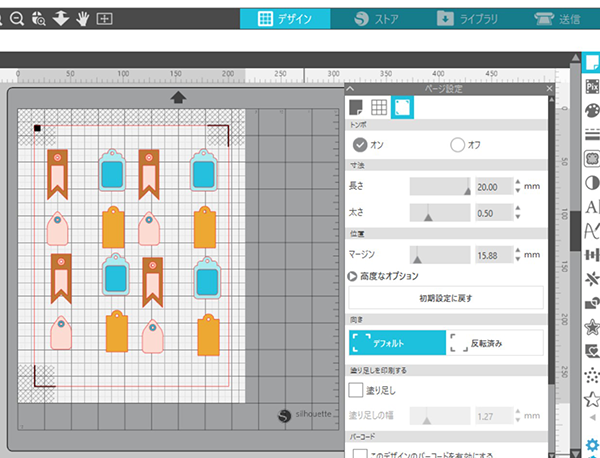The width and height of the screenshot is (600, 458).
Task: Decrease 太さ value with down arrow
Action: (518, 217)
